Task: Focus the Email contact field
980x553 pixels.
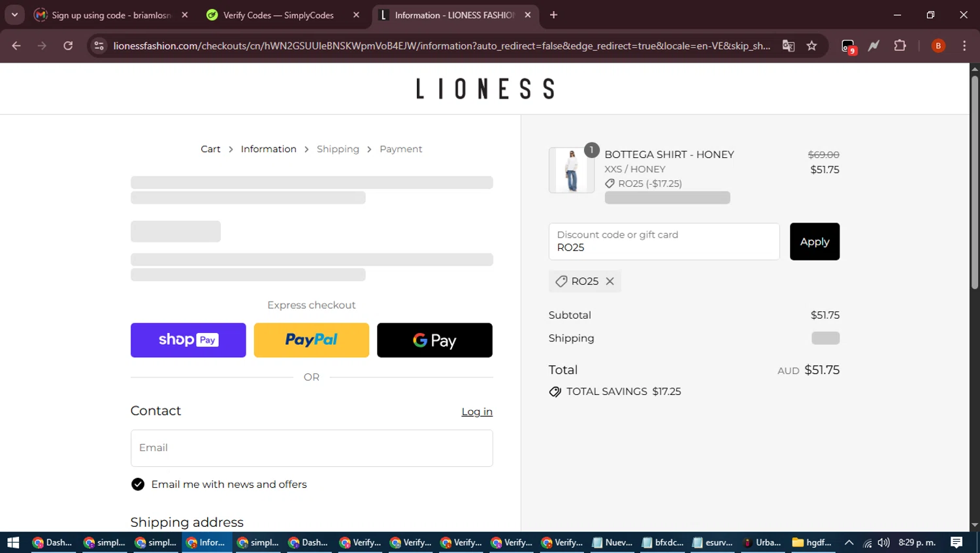Action: tap(312, 448)
